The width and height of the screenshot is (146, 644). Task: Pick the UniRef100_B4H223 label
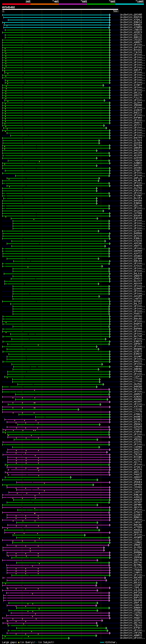tap(131, 361)
